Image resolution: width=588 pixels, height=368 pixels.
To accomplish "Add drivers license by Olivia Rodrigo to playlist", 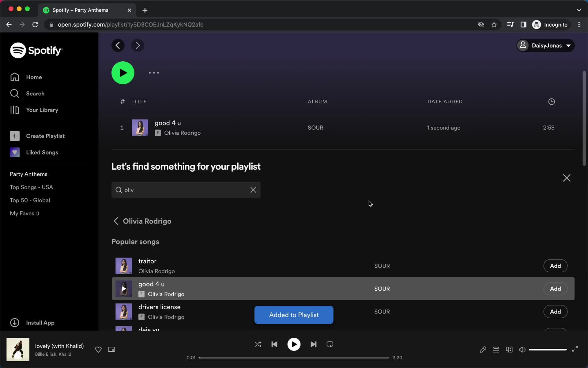I will (x=556, y=312).
